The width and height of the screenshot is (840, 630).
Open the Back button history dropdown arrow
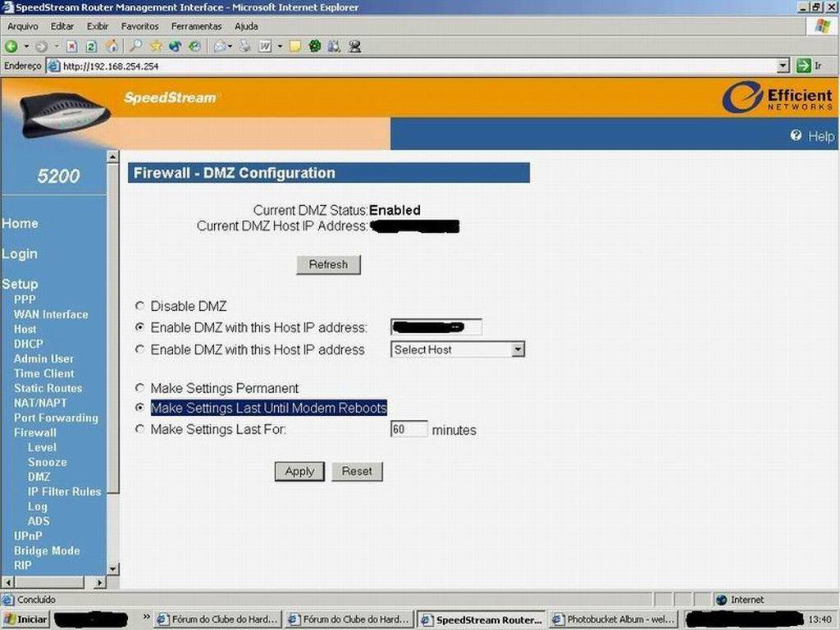point(26,47)
